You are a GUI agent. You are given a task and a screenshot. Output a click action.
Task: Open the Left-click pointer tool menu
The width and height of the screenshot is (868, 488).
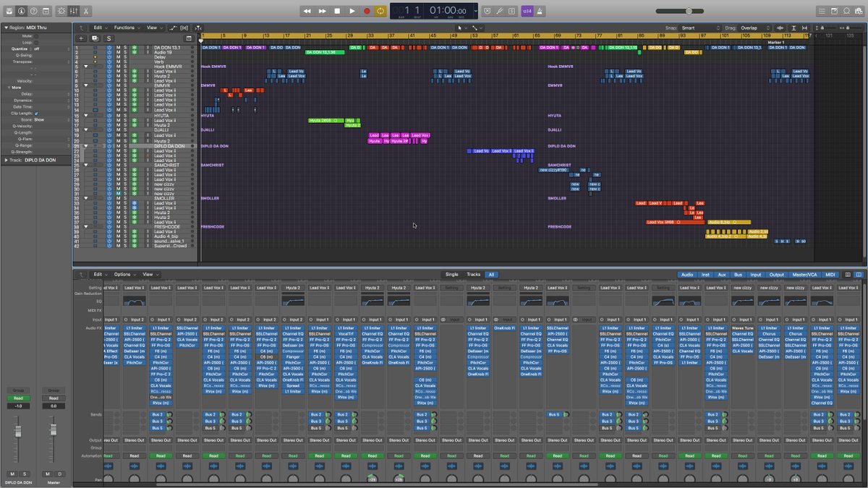point(461,27)
